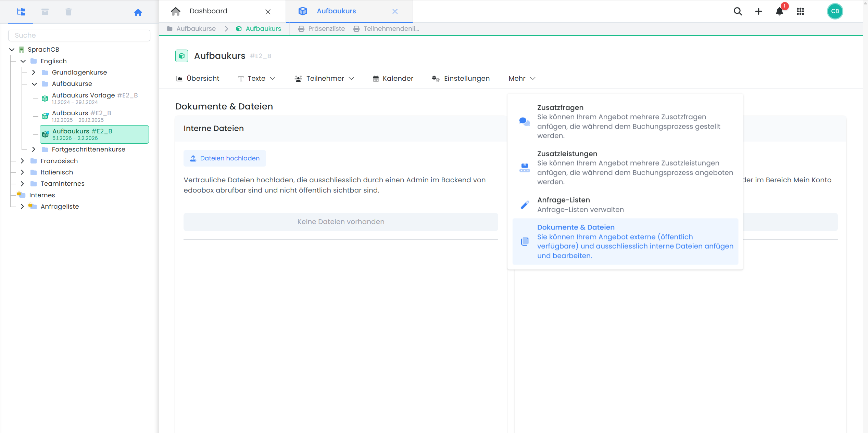
Task: Collapse the Englisch folder
Action: (23, 61)
